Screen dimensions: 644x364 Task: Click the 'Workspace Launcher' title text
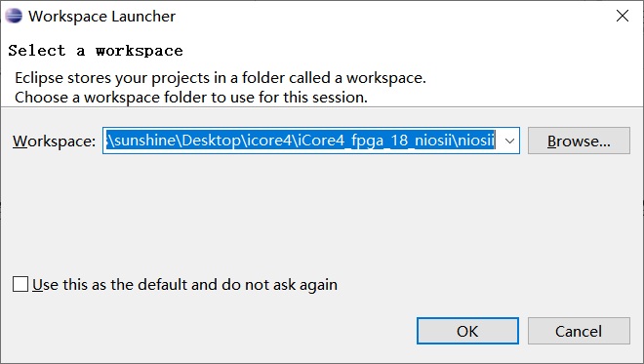click(x=101, y=17)
